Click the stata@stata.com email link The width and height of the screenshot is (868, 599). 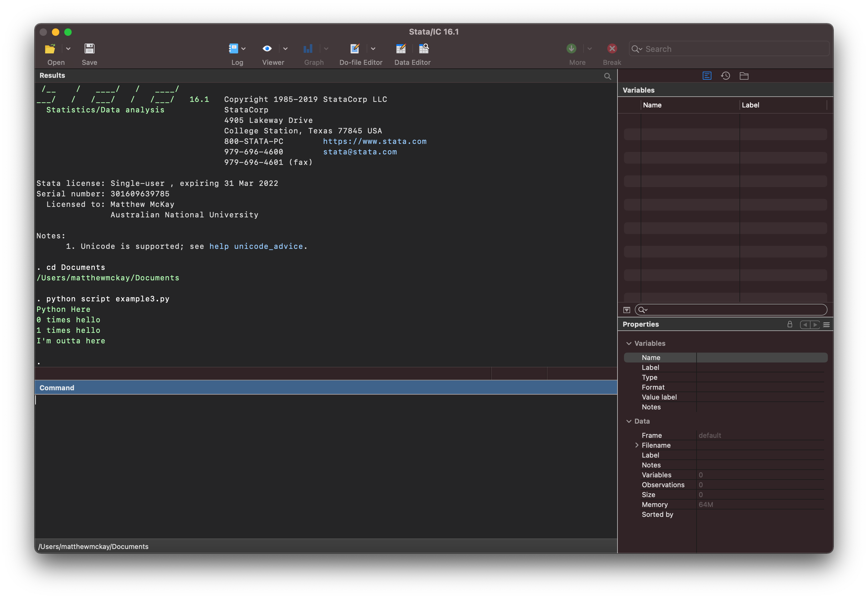[x=360, y=151]
